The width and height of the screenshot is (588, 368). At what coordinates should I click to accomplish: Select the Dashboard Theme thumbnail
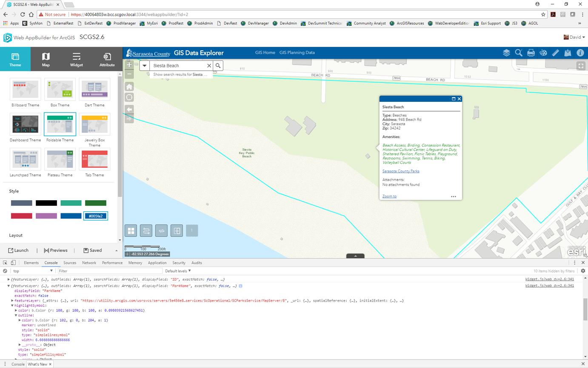26,124
